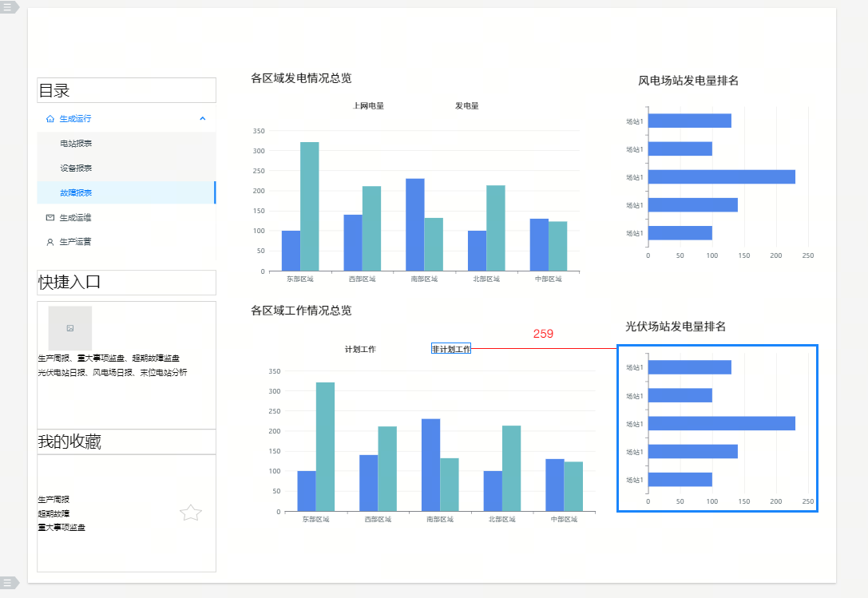Click the shortcut line starting with 生产周报、重大事项监盘
The image size is (868, 598).
(x=109, y=358)
